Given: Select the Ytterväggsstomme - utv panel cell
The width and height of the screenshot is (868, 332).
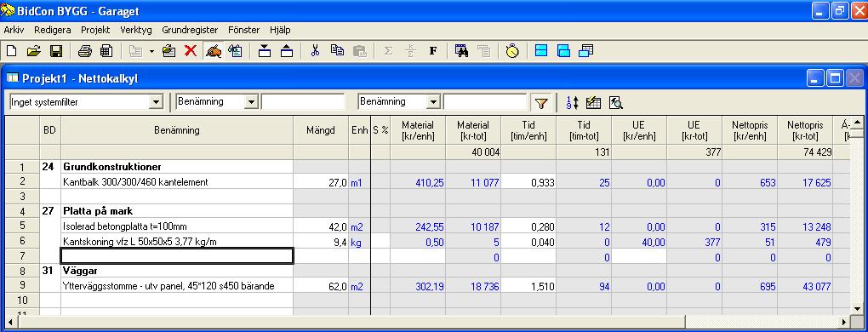Looking at the screenshot, I should [177, 286].
